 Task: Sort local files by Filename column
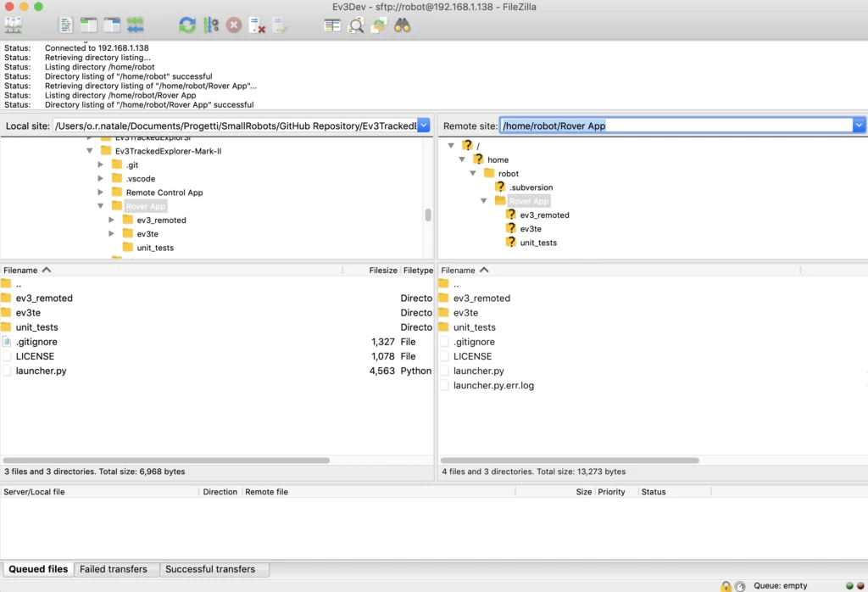pos(171,271)
